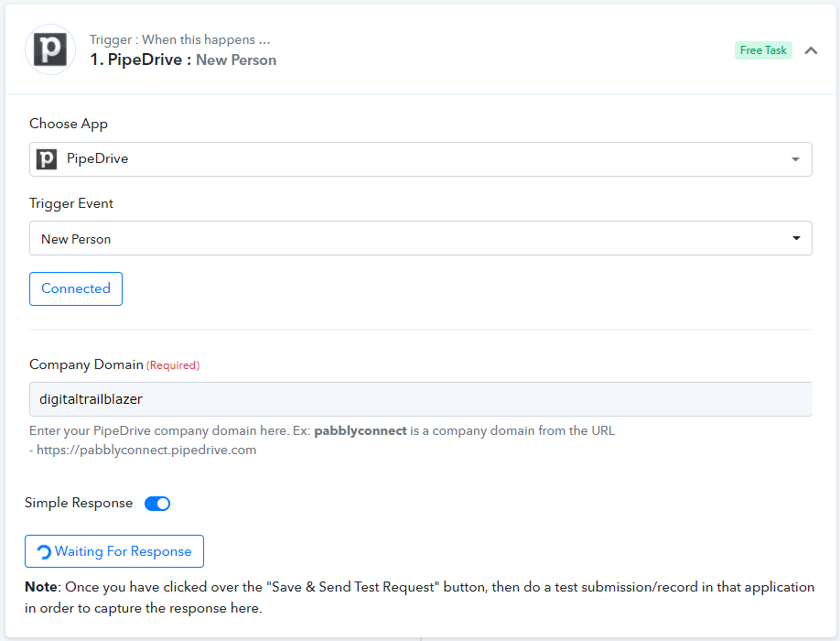Screen dimensions: 840x641
Task: Click the Note about Save & Send Test Request
Action: pyautogui.click(x=419, y=598)
